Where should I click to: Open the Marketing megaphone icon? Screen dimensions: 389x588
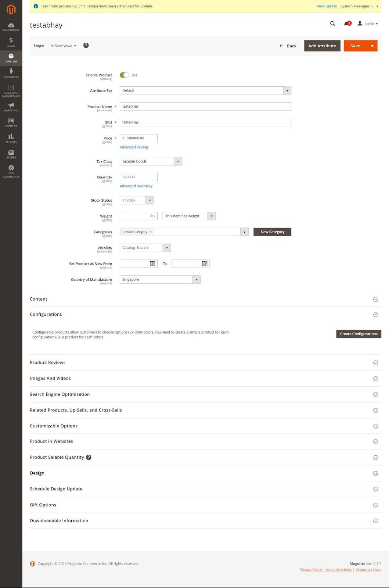(x=11, y=107)
